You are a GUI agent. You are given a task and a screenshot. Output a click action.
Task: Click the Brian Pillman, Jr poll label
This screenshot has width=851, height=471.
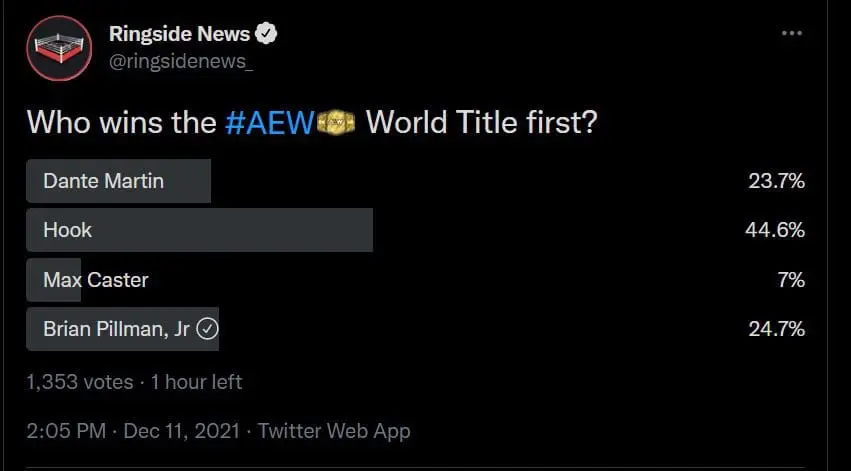pyautogui.click(x=117, y=329)
